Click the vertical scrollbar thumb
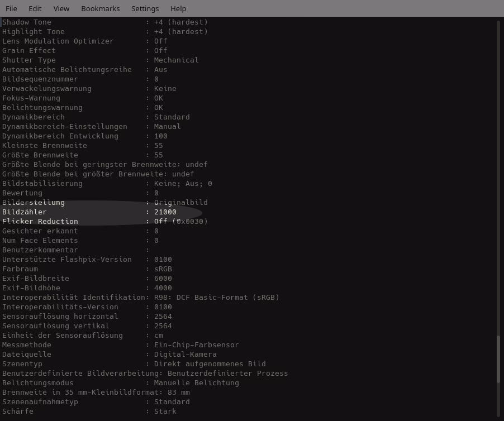 point(498,359)
